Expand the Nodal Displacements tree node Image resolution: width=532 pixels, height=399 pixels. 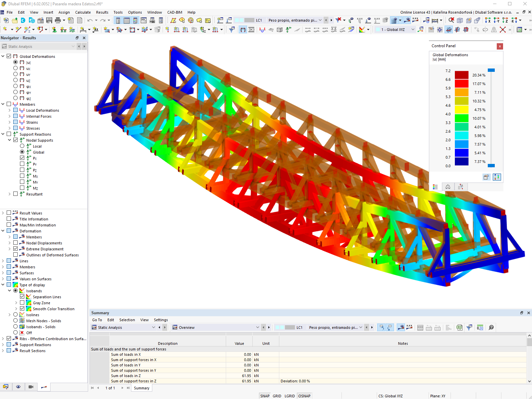(x=10, y=243)
